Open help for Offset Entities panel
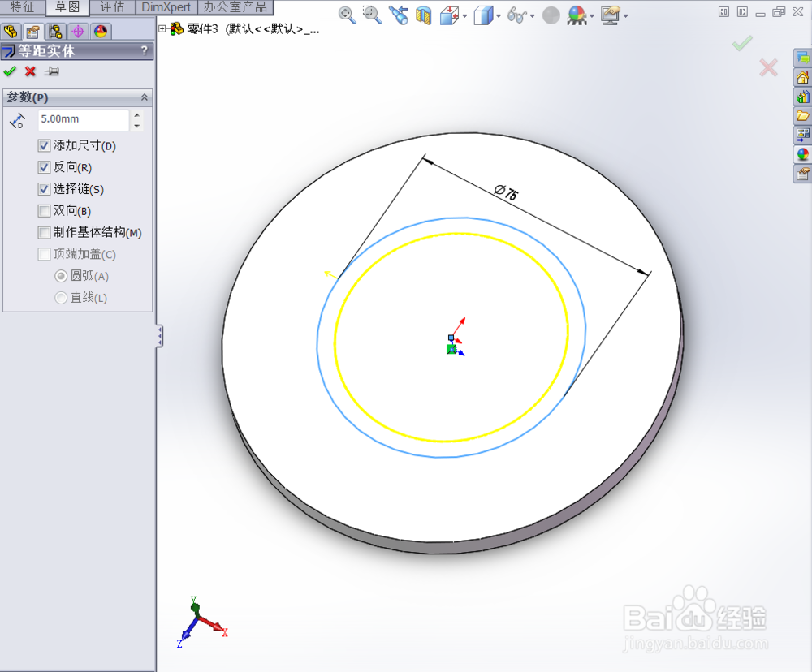The width and height of the screenshot is (812, 672). click(144, 51)
